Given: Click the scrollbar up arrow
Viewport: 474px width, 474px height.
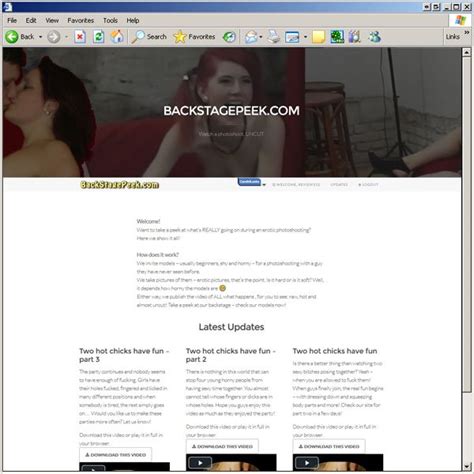Looking at the screenshot, I should [x=466, y=52].
